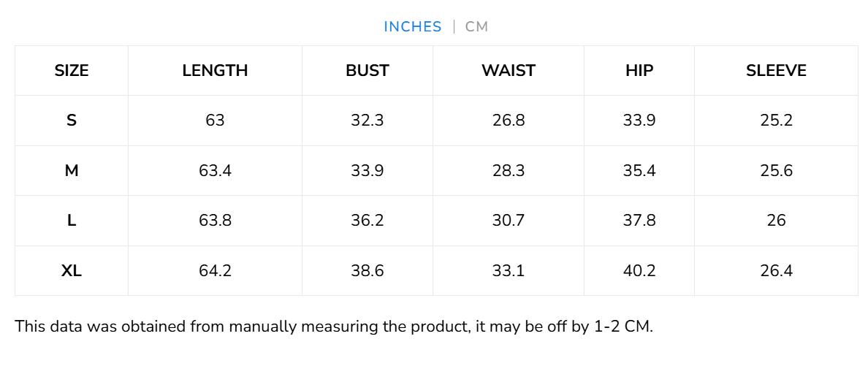Click the SLEEVE column header
This screenshot has height=366, width=868.
[x=776, y=71]
